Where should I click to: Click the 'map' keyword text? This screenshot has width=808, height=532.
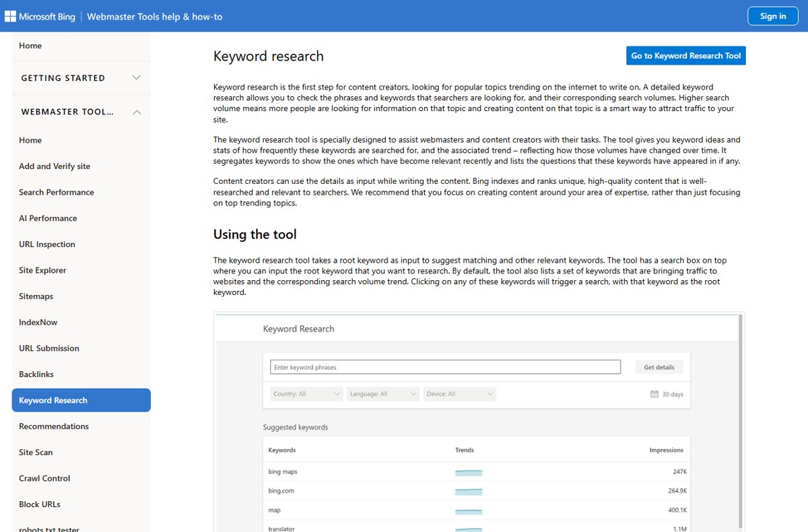click(274, 510)
